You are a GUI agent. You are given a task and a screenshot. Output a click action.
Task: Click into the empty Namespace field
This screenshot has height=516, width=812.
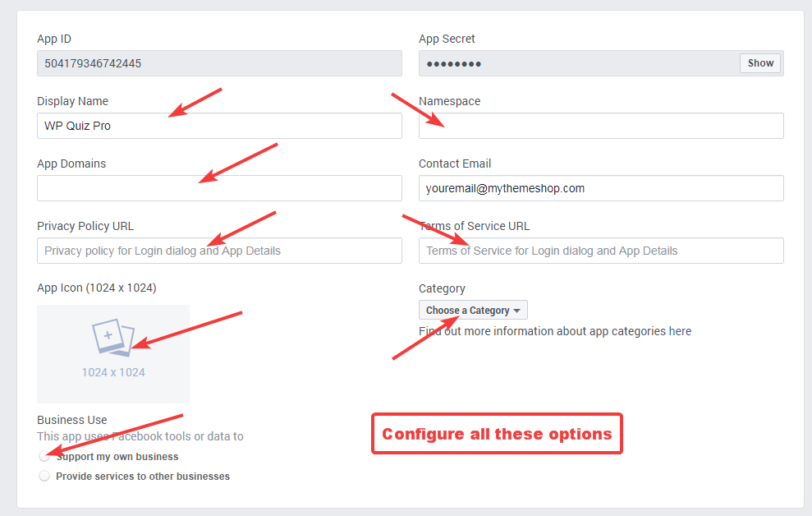pos(601,126)
